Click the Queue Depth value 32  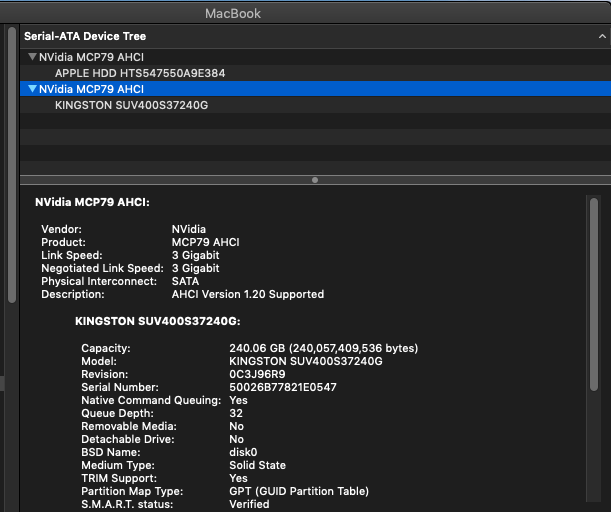236,413
